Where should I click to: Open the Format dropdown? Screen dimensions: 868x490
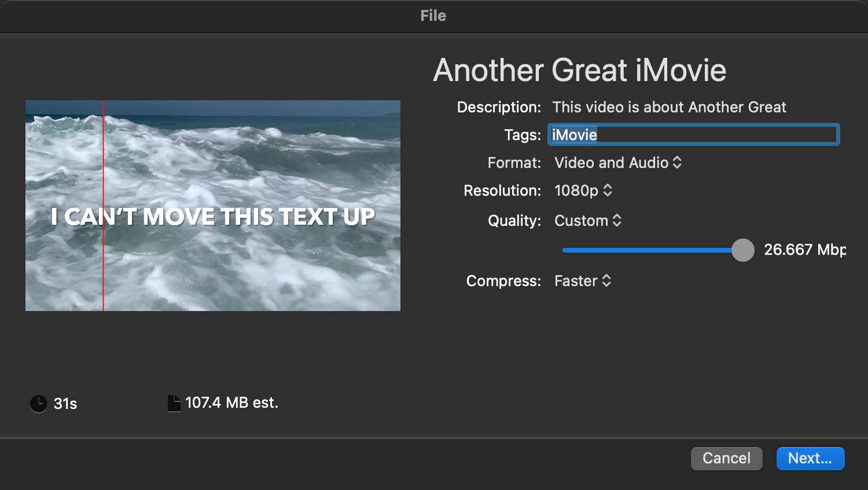point(618,163)
